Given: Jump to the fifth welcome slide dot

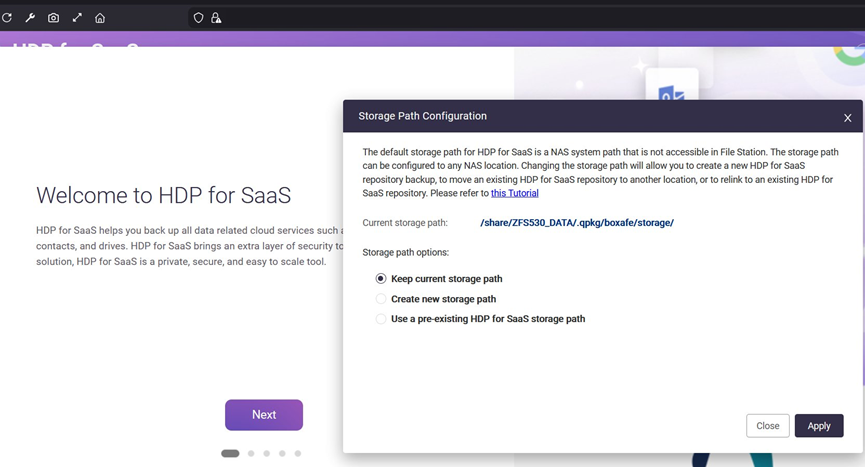Looking at the screenshot, I should coord(298,454).
